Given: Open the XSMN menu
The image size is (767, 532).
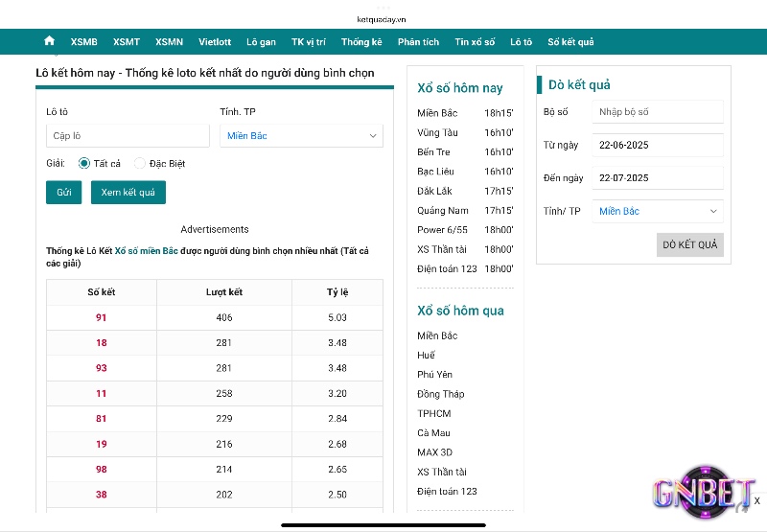Looking at the screenshot, I should pyautogui.click(x=170, y=42).
